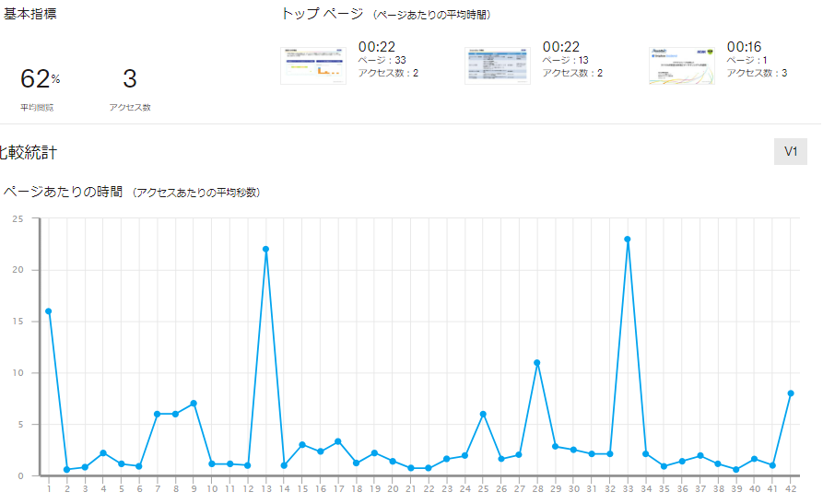This screenshot has width=823, height=504.
Task: Click the x-axis label 21
Action: pyautogui.click(x=410, y=488)
